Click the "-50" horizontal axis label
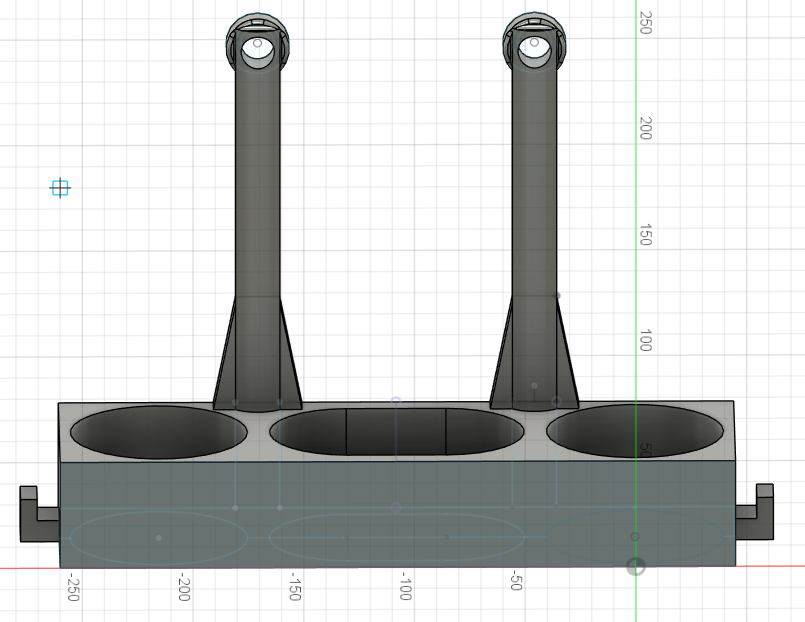Image resolution: width=805 pixels, height=622 pixels. click(516, 580)
